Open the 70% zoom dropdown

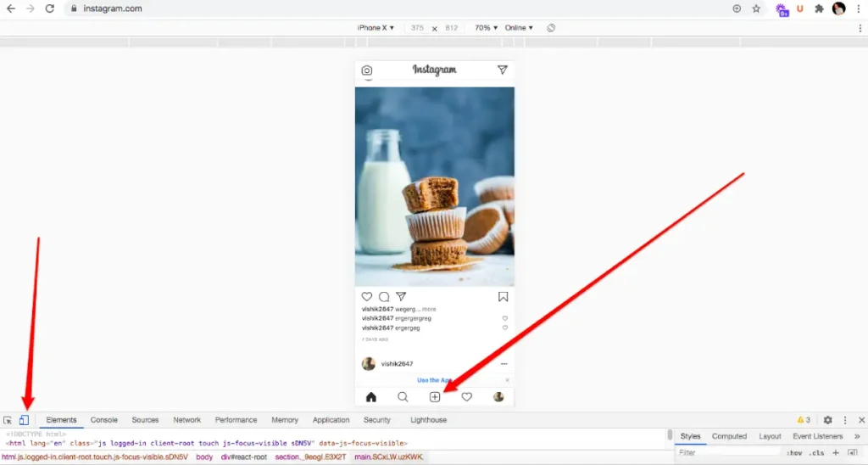tap(486, 28)
